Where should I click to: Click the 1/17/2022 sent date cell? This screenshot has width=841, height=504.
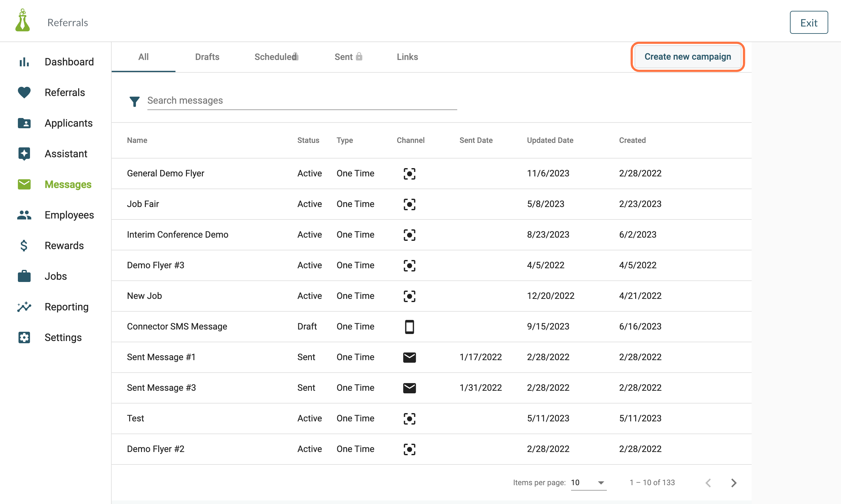[480, 357]
